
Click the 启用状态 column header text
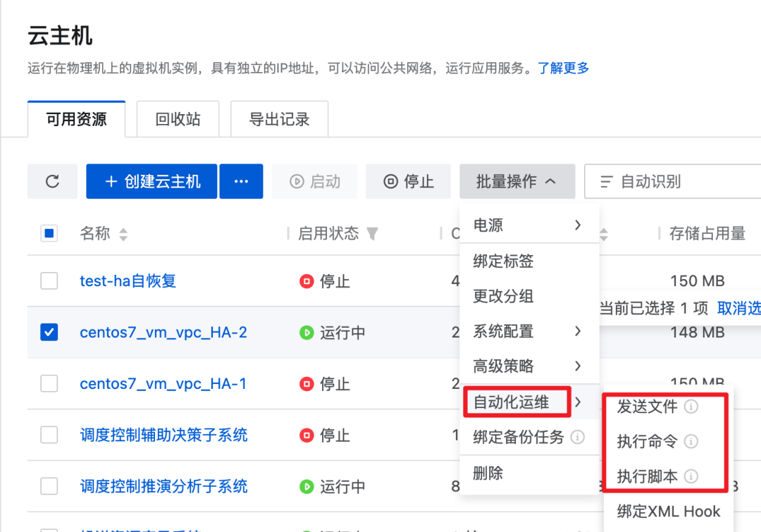tap(328, 233)
